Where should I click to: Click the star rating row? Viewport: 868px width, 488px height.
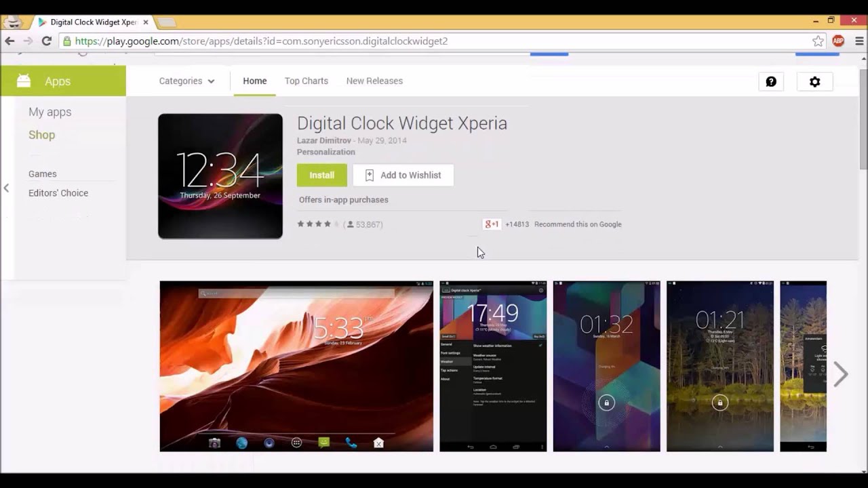tap(318, 224)
